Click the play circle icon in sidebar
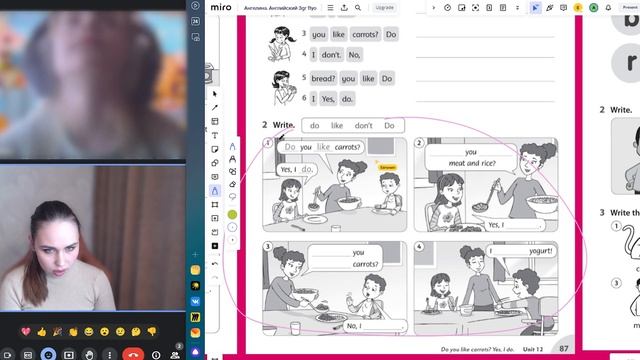The image size is (640, 360). pyautogui.click(x=196, y=5)
